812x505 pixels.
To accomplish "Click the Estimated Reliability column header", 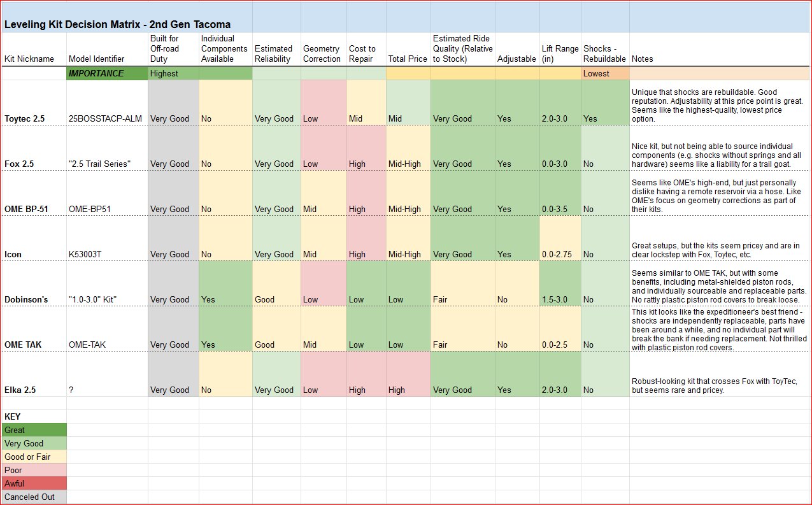I will [x=276, y=49].
